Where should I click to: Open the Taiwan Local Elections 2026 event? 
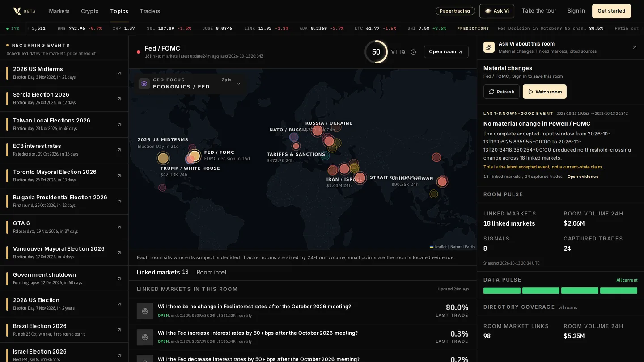click(64, 124)
